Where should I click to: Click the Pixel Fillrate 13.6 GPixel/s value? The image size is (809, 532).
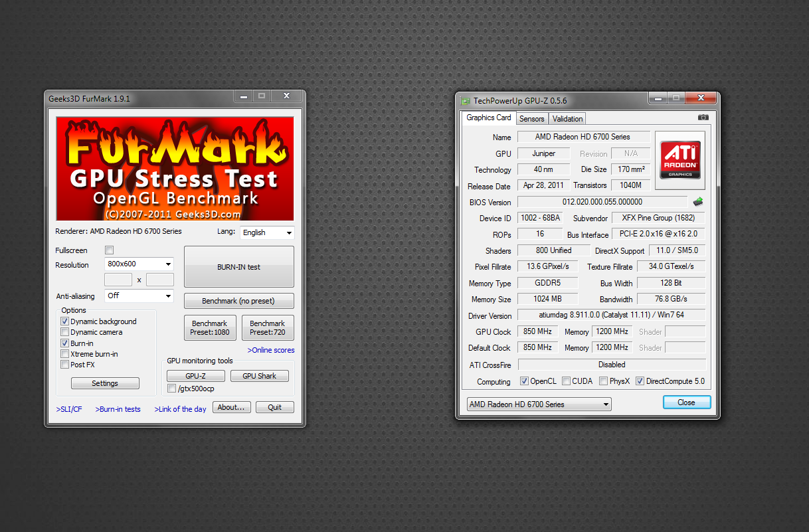click(x=547, y=267)
